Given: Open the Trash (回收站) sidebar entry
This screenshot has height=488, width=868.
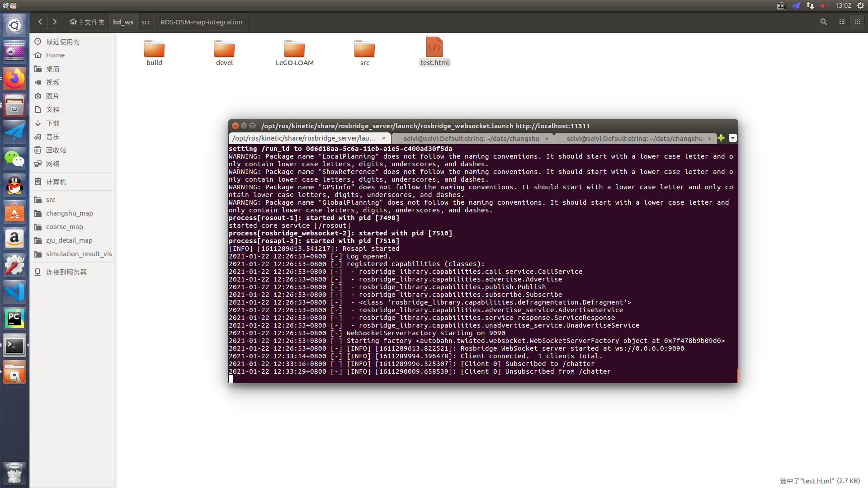Looking at the screenshot, I should pyautogui.click(x=56, y=150).
